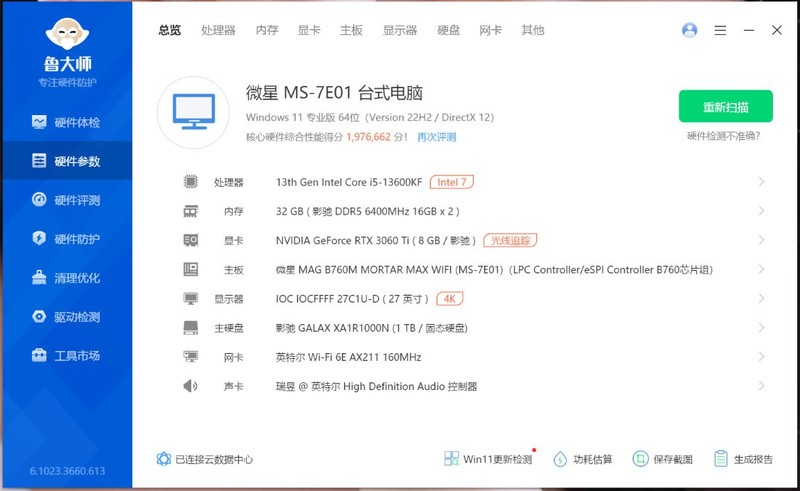Expand the 主板 row chevron
The height and width of the screenshot is (491, 800).
click(x=761, y=268)
